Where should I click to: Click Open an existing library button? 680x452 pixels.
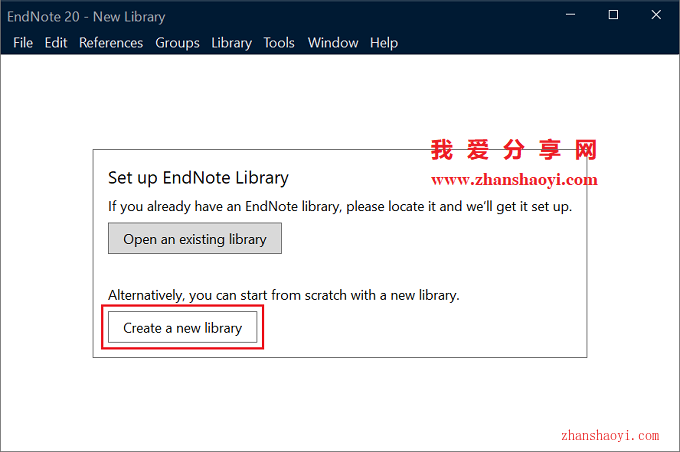pos(195,239)
